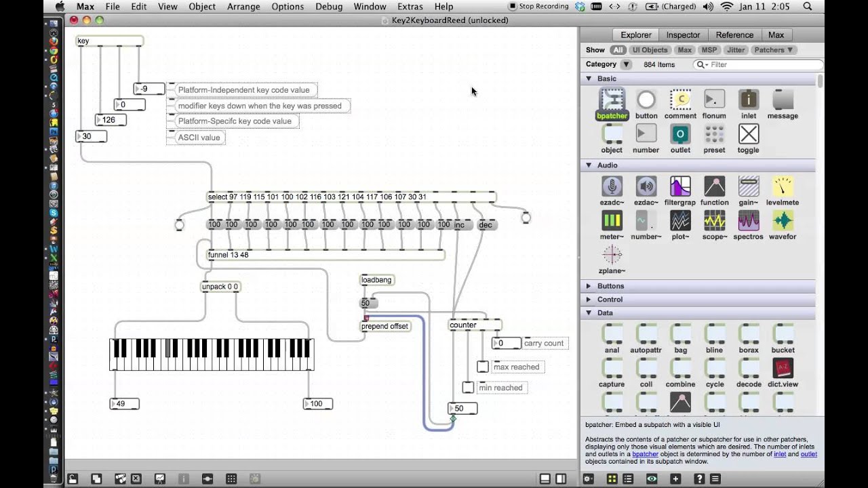Open the Filter search options magnifier
This screenshot has width=868, height=488.
tap(701, 64)
